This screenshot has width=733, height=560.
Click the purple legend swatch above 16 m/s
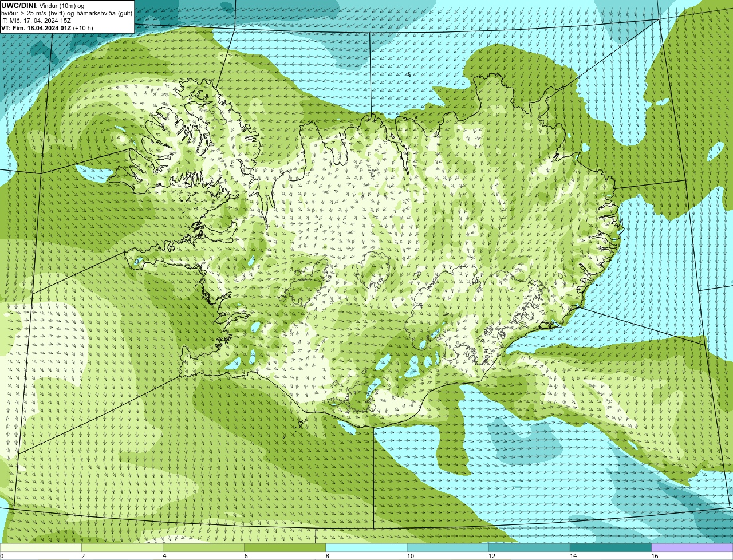pos(692,548)
